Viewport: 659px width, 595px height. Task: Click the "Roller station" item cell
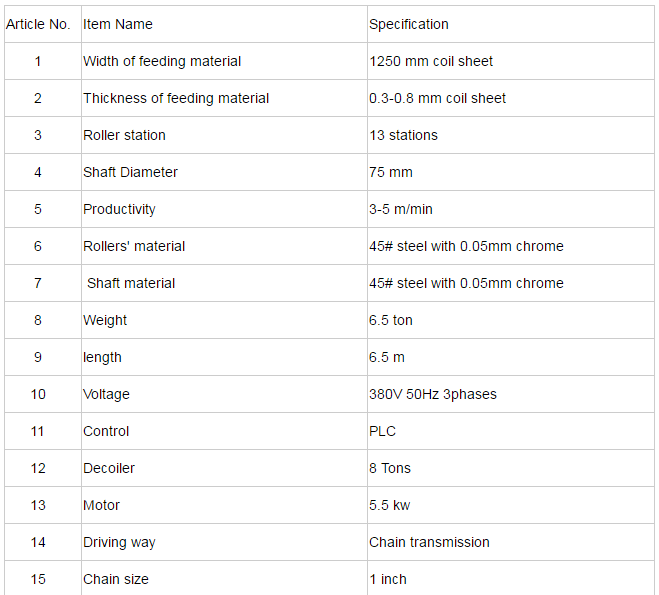click(x=124, y=135)
